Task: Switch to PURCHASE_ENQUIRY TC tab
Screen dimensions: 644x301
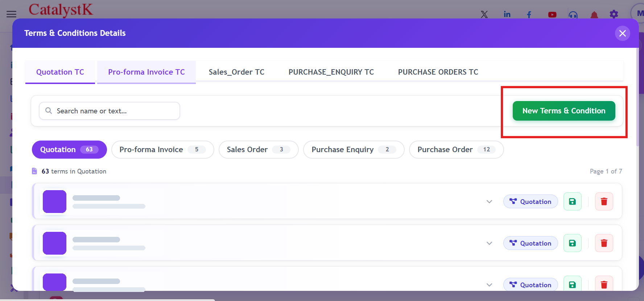Action: tap(331, 72)
